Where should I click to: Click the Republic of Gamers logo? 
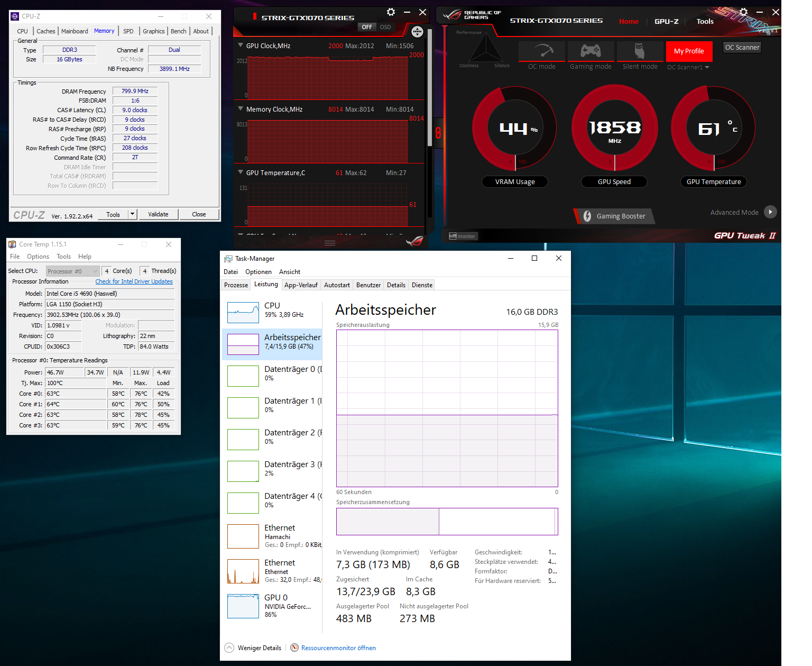coord(472,15)
